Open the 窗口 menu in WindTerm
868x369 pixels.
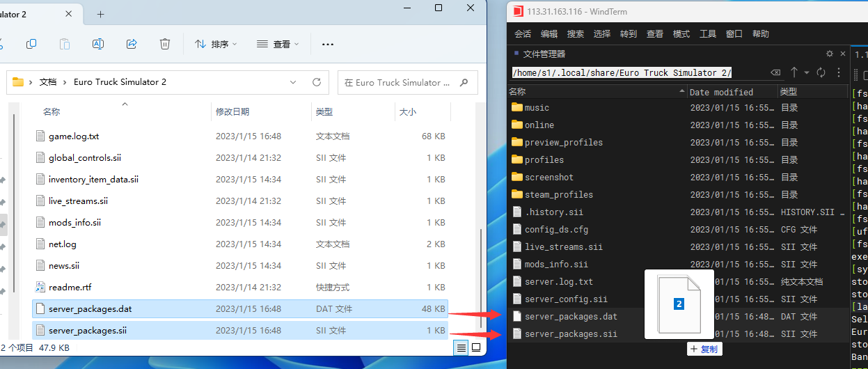click(x=734, y=34)
